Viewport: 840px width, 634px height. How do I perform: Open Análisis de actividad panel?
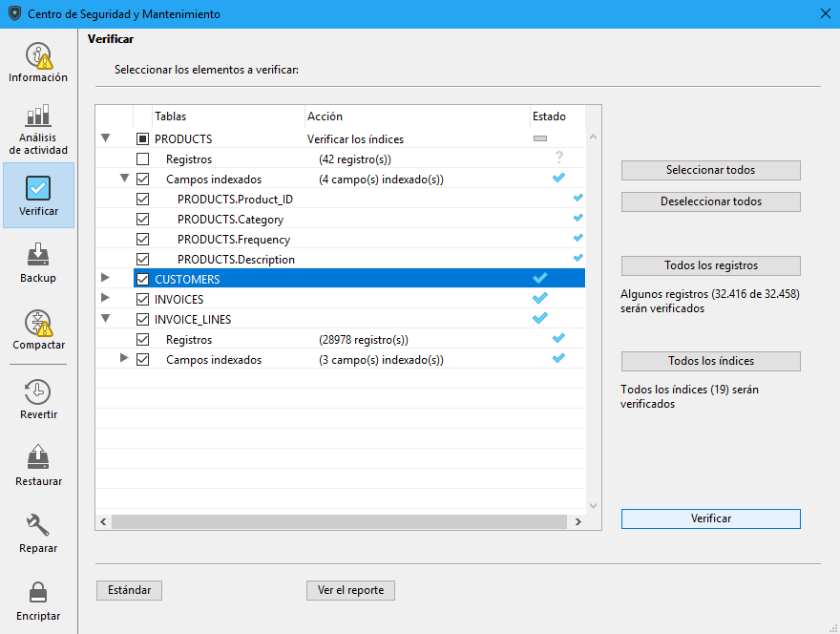click(x=38, y=129)
